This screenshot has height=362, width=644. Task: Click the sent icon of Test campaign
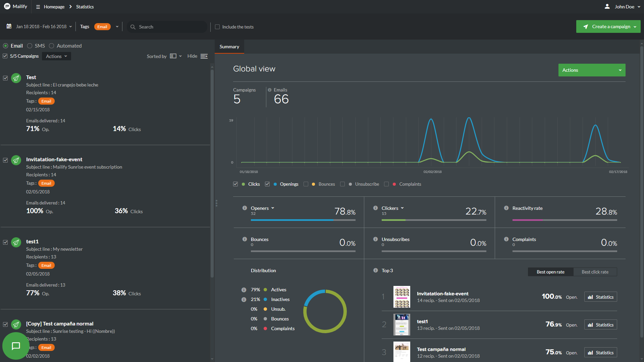pyautogui.click(x=16, y=78)
